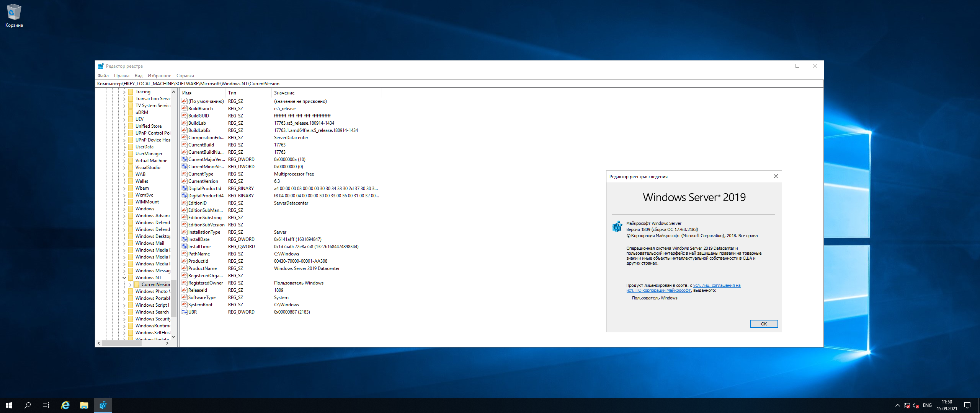Select the WIMMount tree item
The width and height of the screenshot is (980, 413).
point(147,202)
